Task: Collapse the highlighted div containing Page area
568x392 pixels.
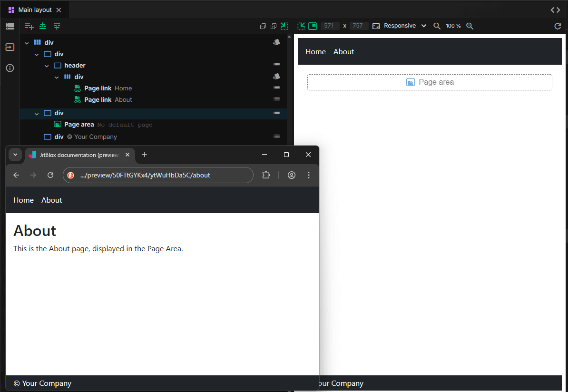Action: click(x=37, y=114)
